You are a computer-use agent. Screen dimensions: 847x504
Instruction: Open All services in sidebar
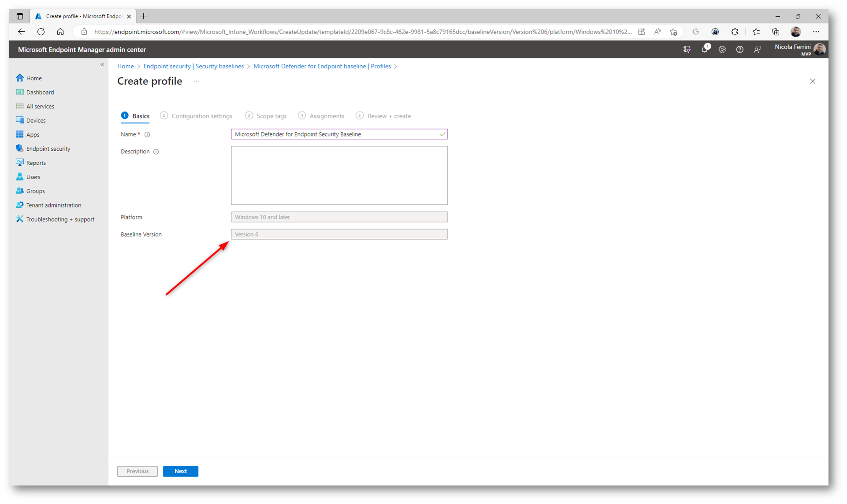pos(35,106)
